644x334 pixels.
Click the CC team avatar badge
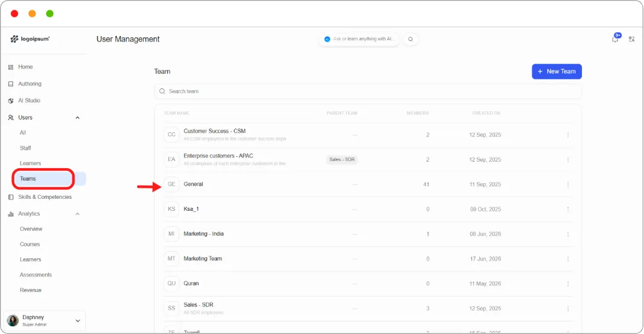171,135
